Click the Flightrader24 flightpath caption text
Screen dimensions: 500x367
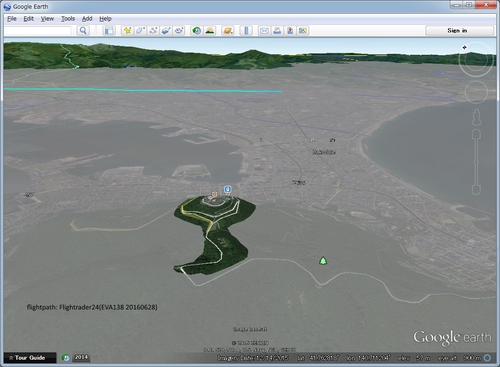(92, 307)
